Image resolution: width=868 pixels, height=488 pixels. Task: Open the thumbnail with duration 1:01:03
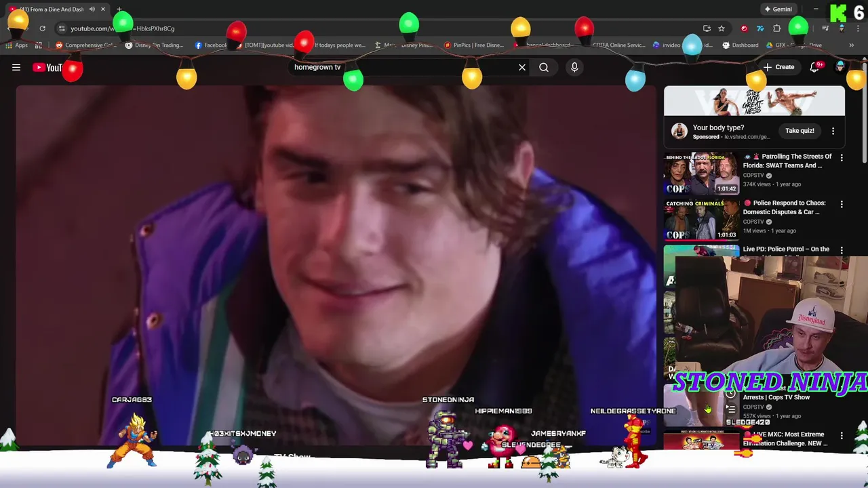point(701,220)
